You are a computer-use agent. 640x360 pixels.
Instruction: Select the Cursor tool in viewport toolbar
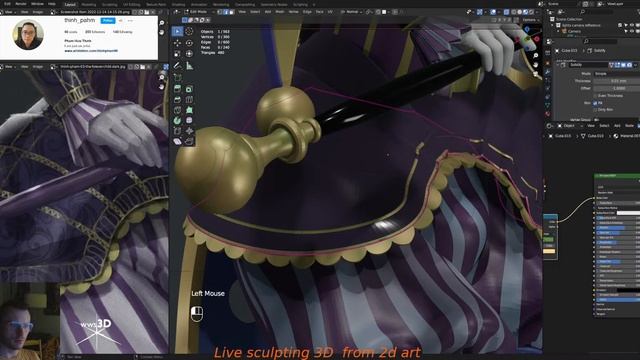click(x=189, y=31)
